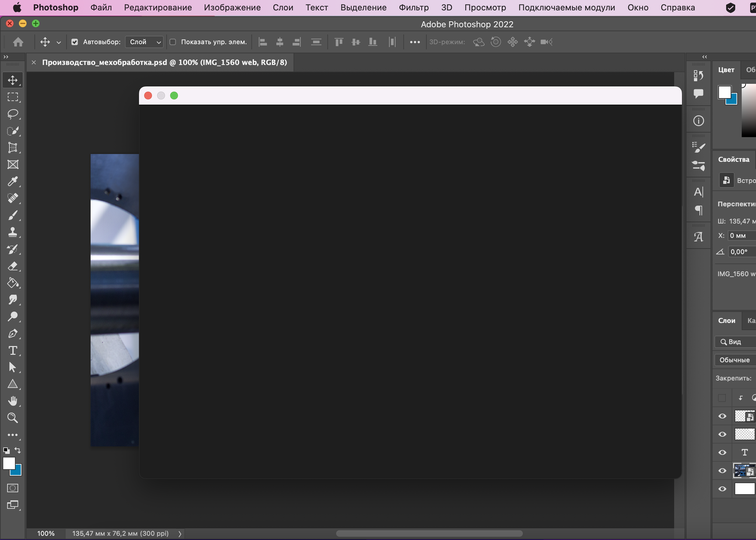Viewport: 756px width, 540px height.
Task: Enable Показать упр. элем. checkbox
Action: [x=173, y=42]
